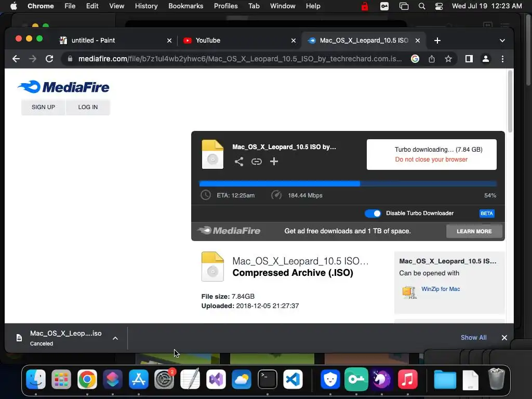Click the LOG IN button

pos(88,107)
